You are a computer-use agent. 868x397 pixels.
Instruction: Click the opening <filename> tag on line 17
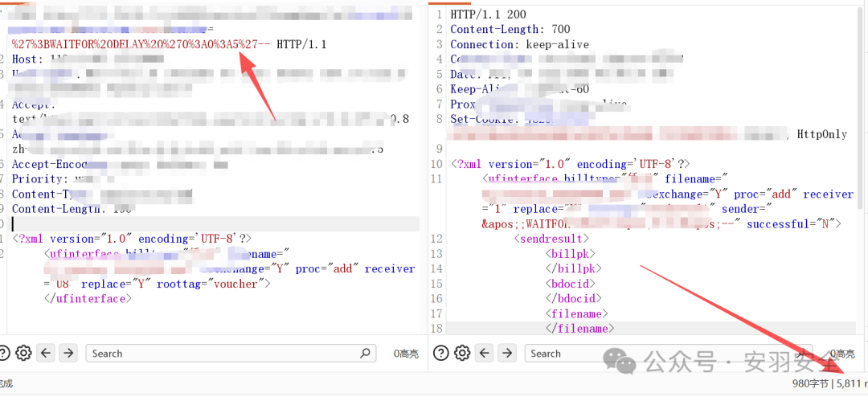pos(577,313)
